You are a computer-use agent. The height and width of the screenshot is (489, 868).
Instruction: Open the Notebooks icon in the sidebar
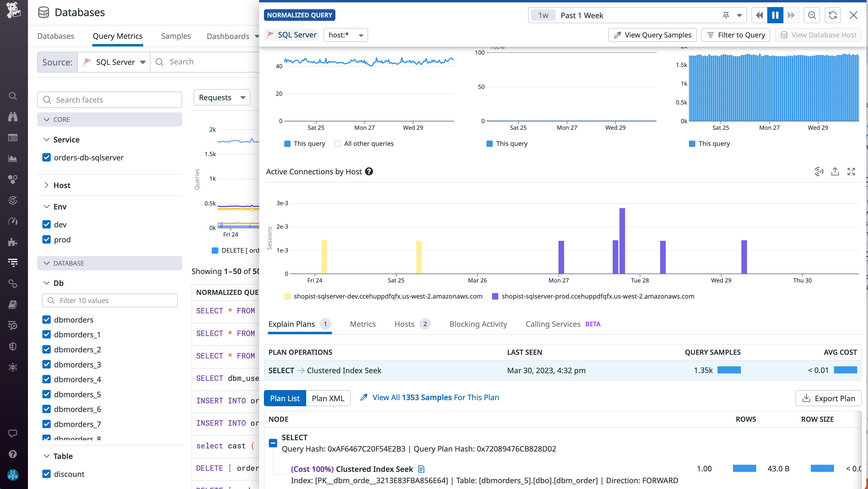click(x=12, y=304)
